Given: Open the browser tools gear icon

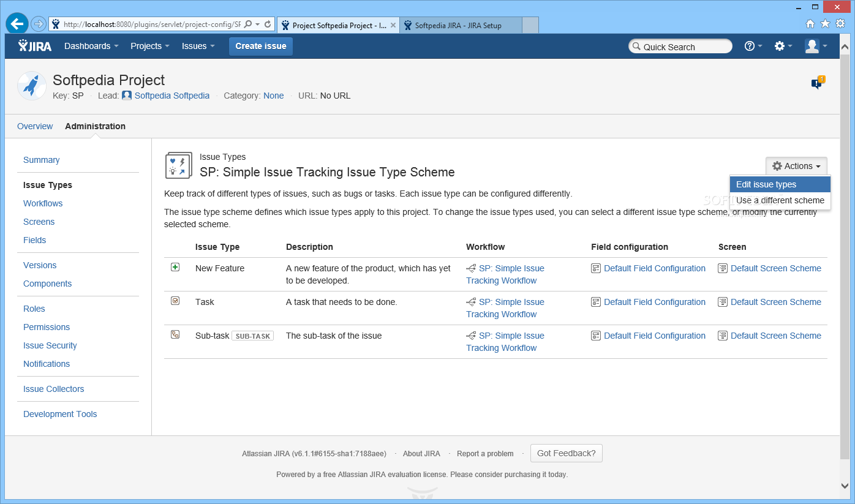Looking at the screenshot, I should click(x=840, y=24).
